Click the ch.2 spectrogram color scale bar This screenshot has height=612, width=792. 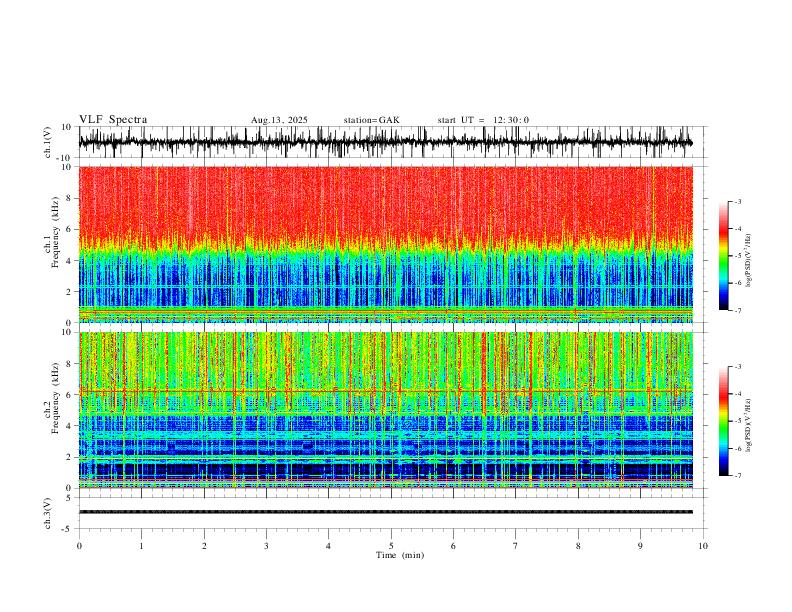(723, 421)
